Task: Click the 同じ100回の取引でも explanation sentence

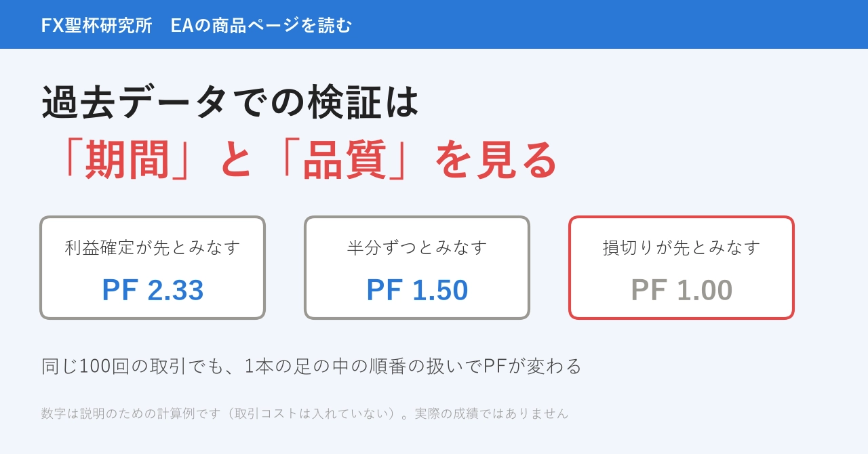Action: 311,366
